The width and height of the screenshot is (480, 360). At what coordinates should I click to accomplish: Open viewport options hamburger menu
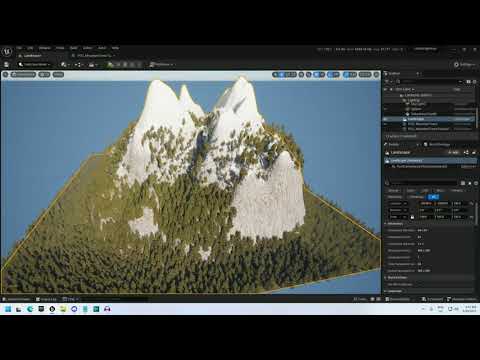5,74
